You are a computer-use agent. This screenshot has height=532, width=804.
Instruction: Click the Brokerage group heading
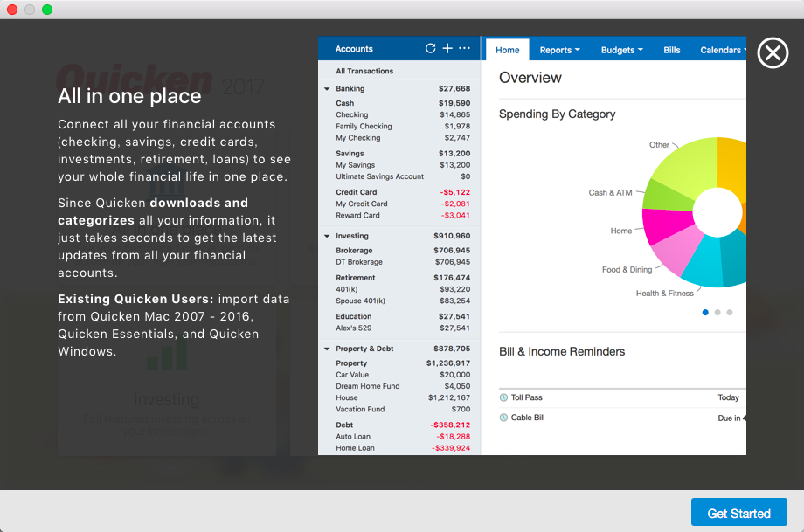coord(354,251)
